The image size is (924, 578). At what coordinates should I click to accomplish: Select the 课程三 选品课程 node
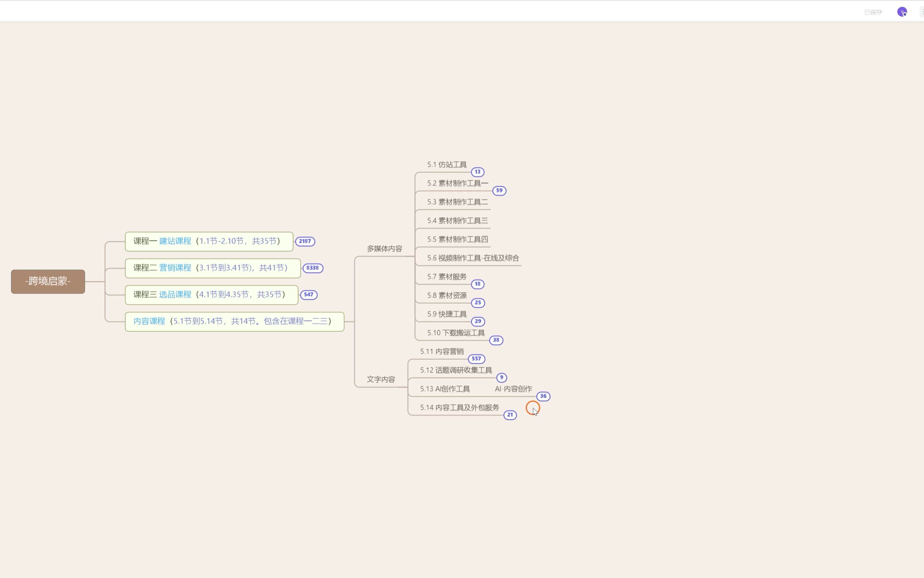pos(211,295)
